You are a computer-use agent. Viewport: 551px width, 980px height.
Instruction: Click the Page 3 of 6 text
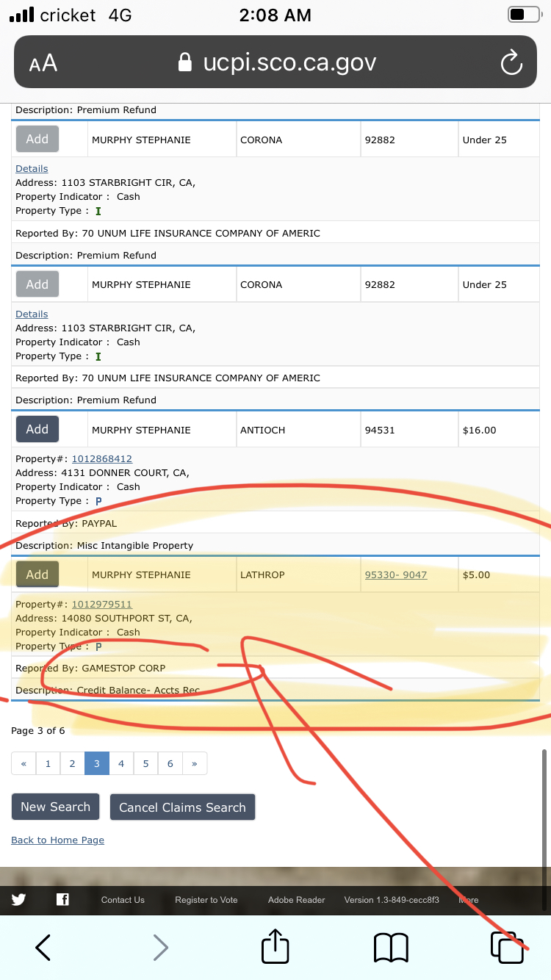coord(38,731)
